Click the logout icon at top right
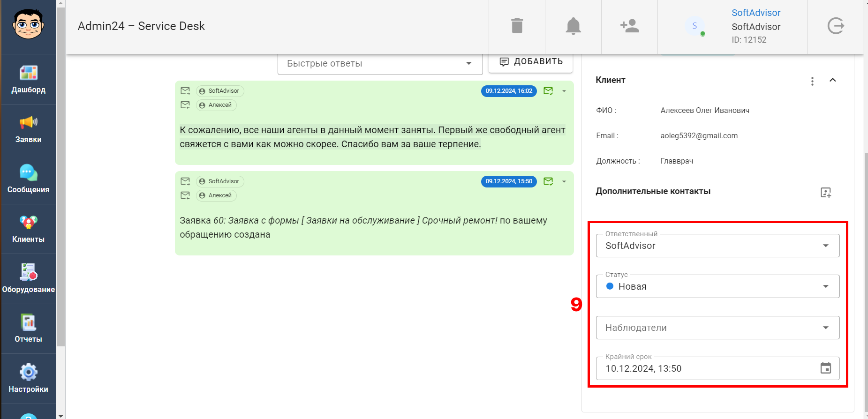The height and width of the screenshot is (419, 868). pos(836,26)
